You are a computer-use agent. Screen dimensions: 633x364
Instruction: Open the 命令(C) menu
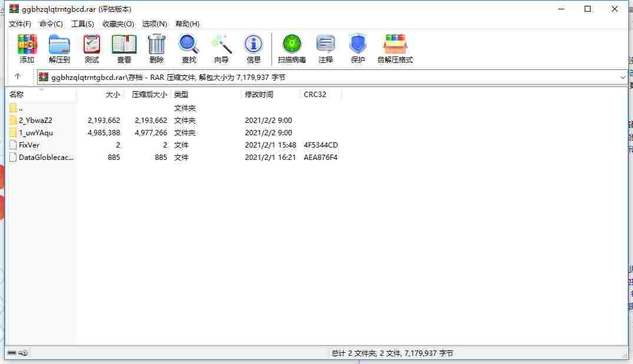coord(51,24)
